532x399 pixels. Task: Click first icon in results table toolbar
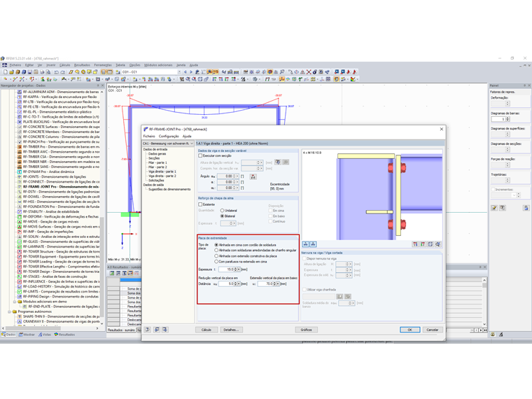point(112,273)
